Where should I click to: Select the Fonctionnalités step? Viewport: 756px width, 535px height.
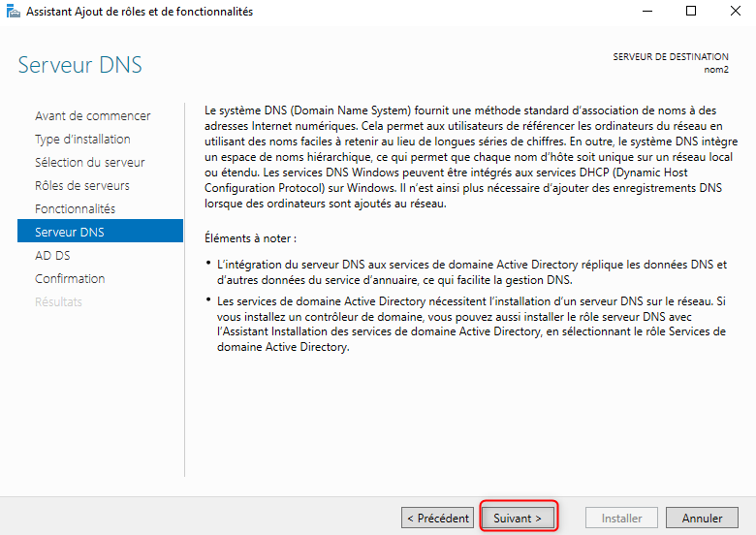pos(76,208)
